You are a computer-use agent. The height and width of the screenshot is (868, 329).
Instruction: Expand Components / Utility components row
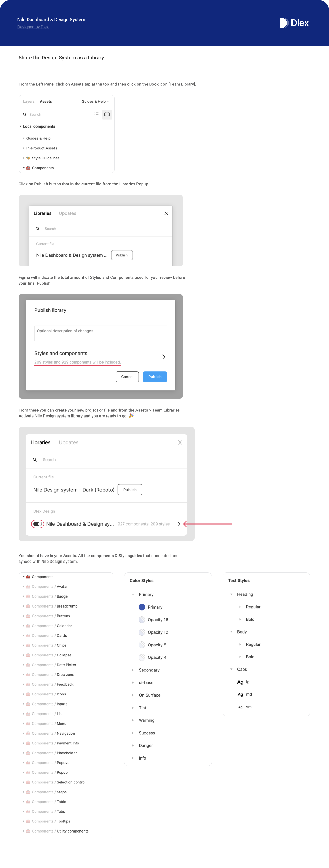click(24, 831)
